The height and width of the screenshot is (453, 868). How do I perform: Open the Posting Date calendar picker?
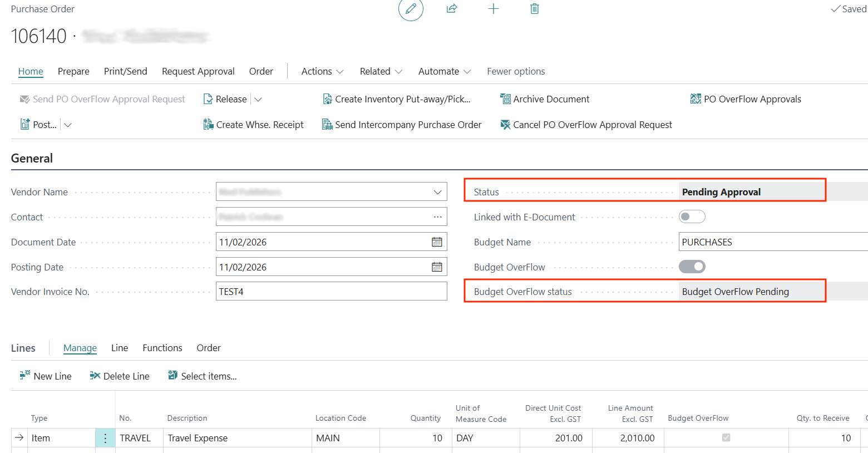tap(437, 267)
